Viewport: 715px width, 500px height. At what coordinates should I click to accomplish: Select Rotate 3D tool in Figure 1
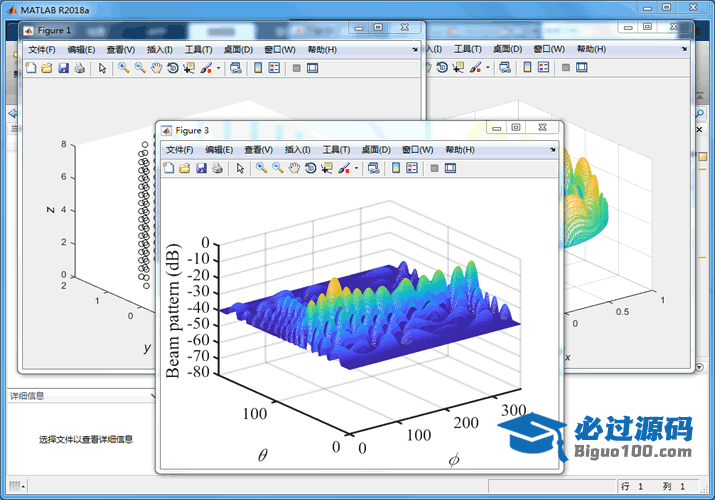(173, 68)
